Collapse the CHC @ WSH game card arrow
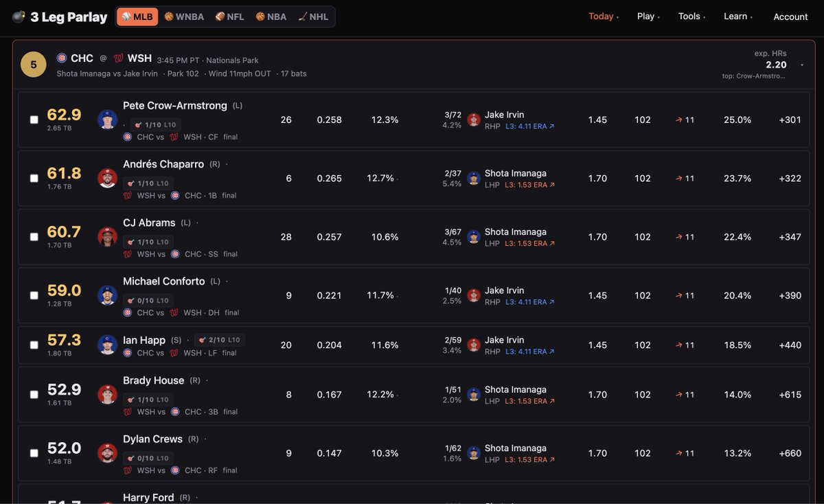This screenshot has width=824, height=504. tap(803, 65)
